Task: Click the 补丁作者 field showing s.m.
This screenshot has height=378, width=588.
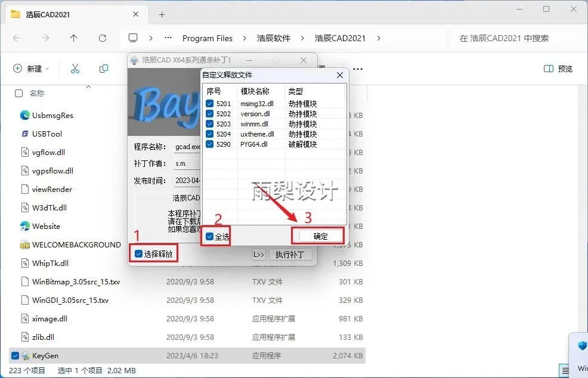Action: (x=187, y=163)
